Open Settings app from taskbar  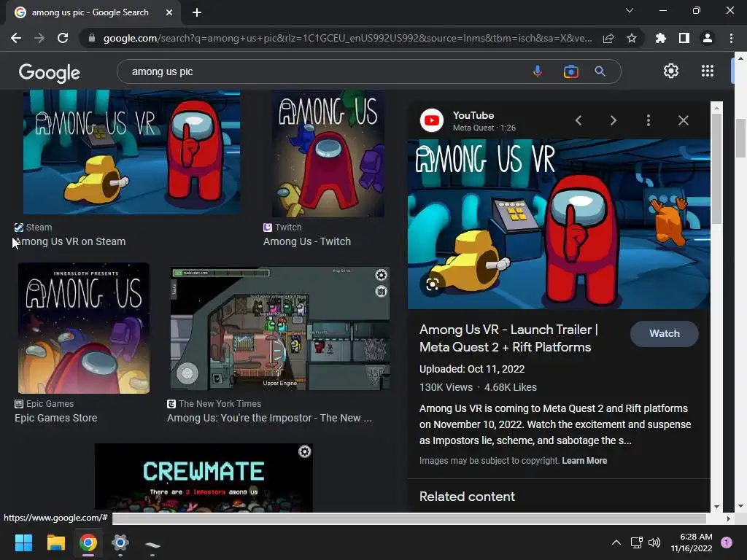pos(120,542)
